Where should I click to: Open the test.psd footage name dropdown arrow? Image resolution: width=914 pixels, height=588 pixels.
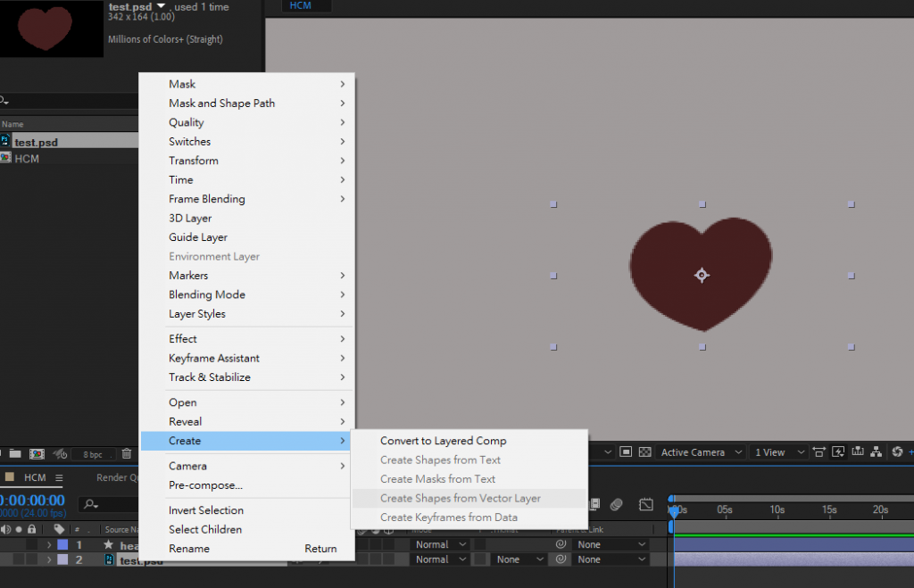(x=162, y=6)
